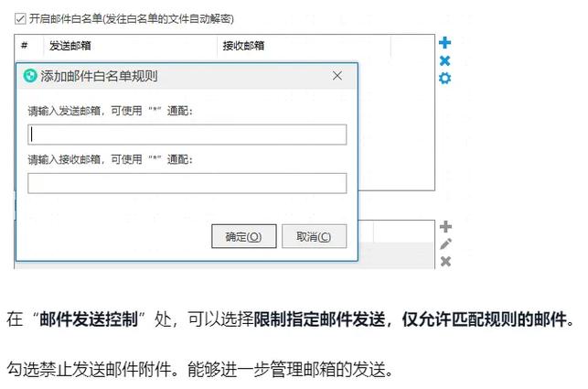Image resolution: width=588 pixels, height=389 pixels.
Task: Toggle the 开启邮件白名单 checkbox
Action: 20,18
